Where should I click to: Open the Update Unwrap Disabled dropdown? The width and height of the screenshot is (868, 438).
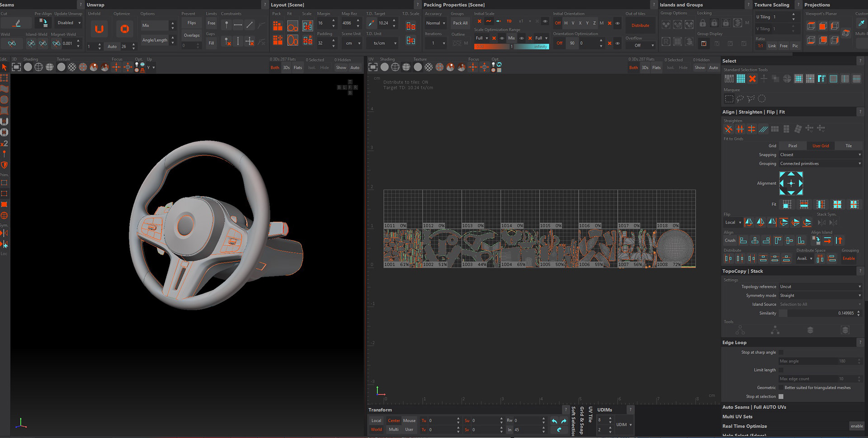pos(69,23)
